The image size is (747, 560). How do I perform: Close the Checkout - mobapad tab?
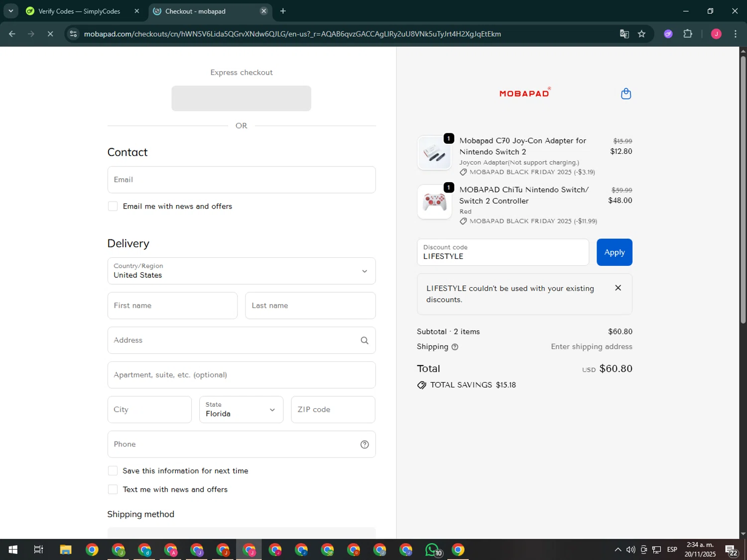point(264,11)
